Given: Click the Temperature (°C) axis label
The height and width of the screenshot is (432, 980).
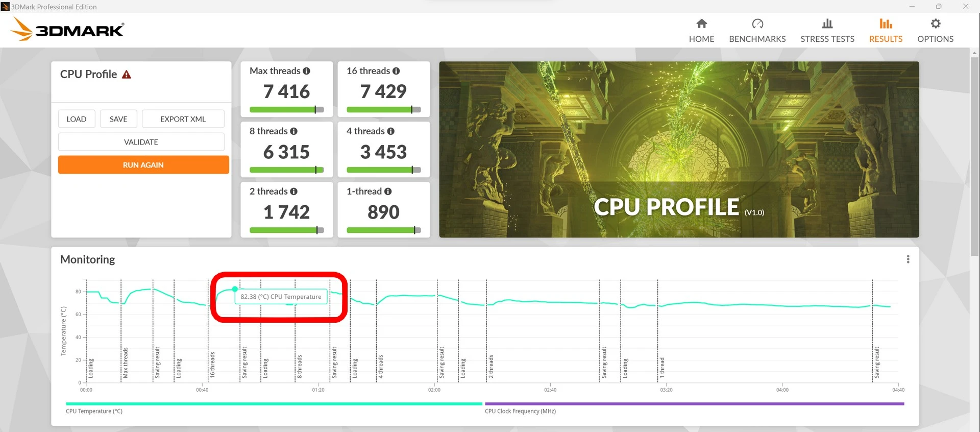Looking at the screenshot, I should click(x=63, y=331).
